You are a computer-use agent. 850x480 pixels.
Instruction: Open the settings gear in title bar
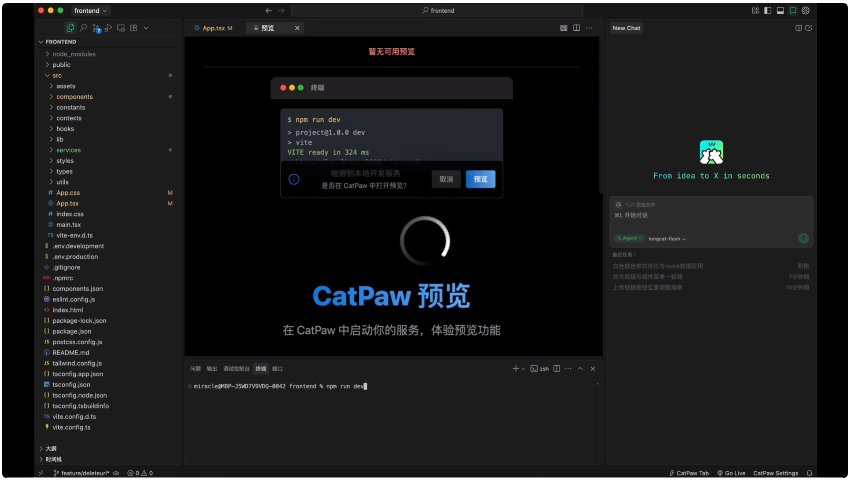(806, 10)
